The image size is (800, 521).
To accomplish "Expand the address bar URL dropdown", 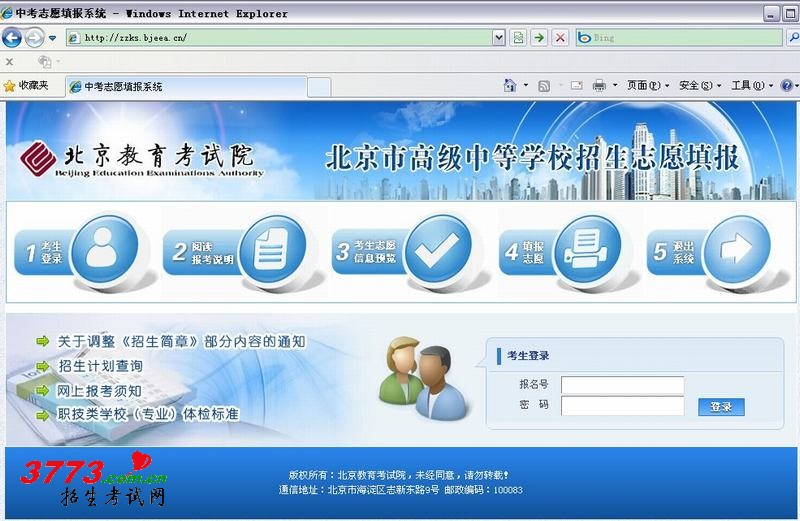I will coord(499,38).
